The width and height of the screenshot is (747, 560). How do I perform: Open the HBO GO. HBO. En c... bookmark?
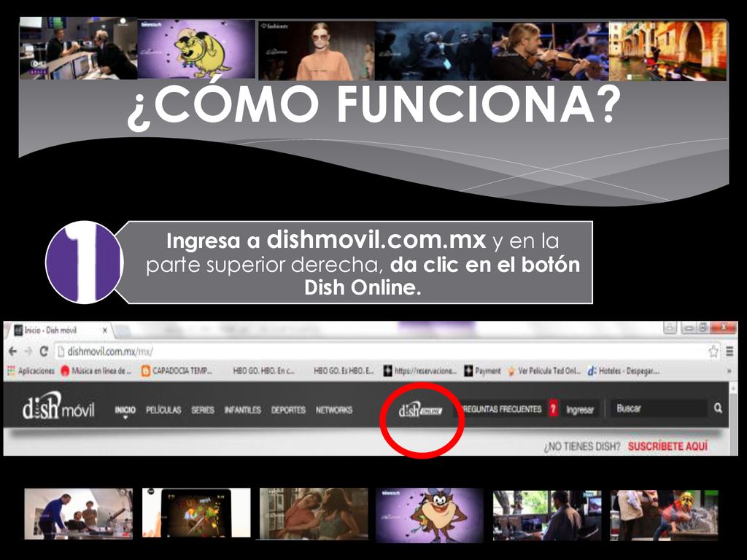point(263,370)
